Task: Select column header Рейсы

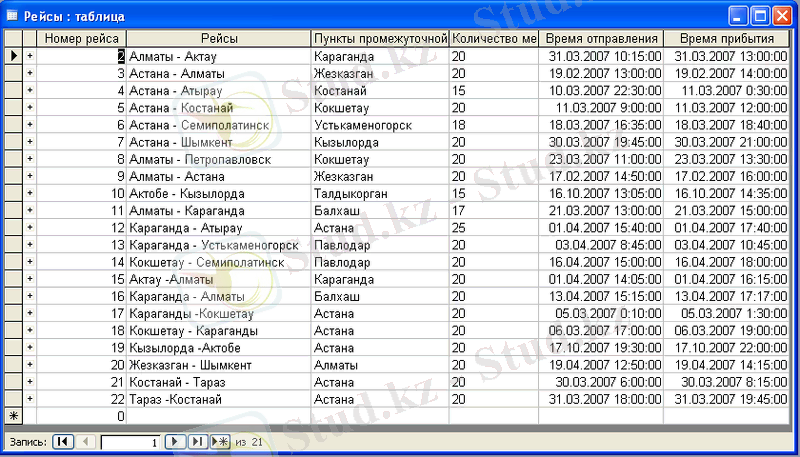Action: [219, 39]
